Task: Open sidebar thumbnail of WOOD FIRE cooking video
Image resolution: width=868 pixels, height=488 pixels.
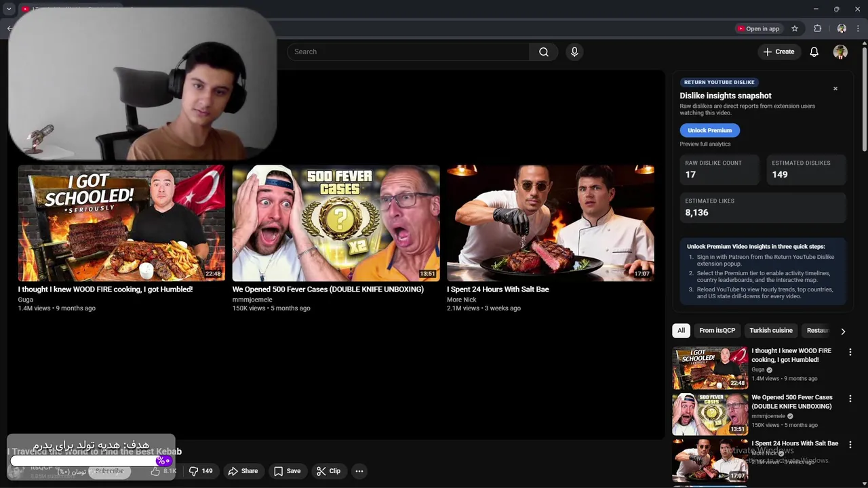Action: tap(710, 368)
